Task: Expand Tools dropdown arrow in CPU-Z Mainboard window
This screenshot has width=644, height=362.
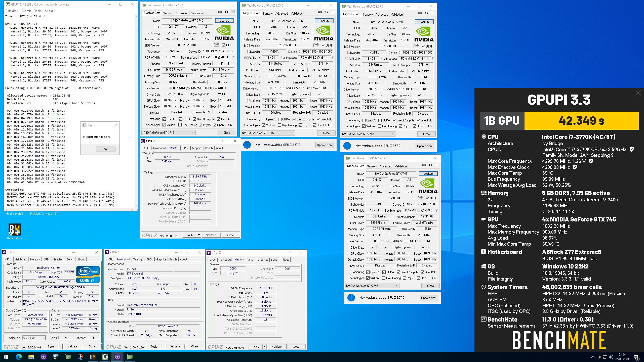Action: click(163, 346)
